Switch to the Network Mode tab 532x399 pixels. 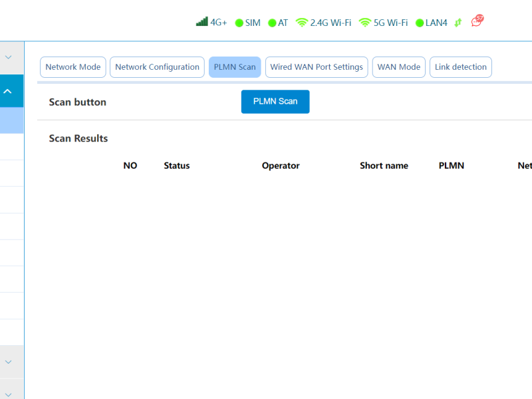73,67
